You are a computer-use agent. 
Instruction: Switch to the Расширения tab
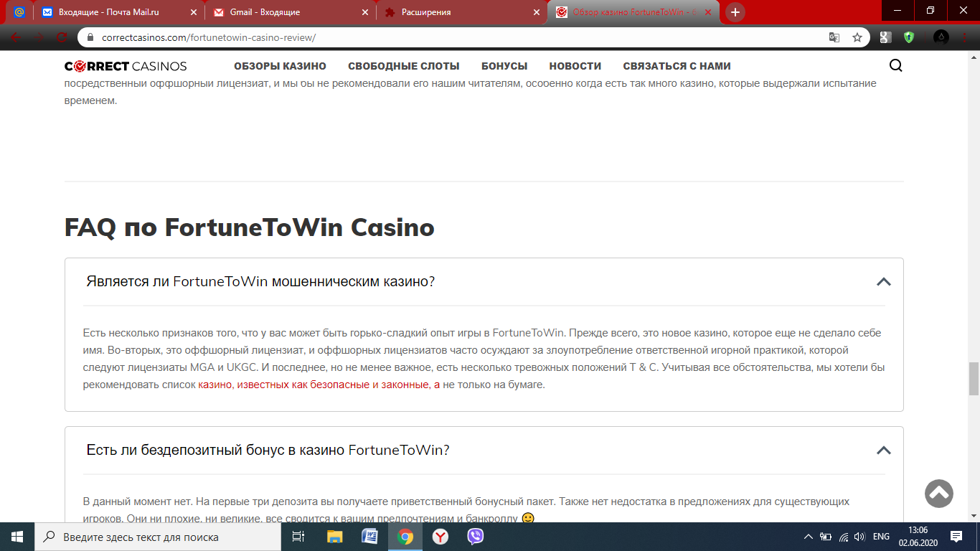[461, 12]
